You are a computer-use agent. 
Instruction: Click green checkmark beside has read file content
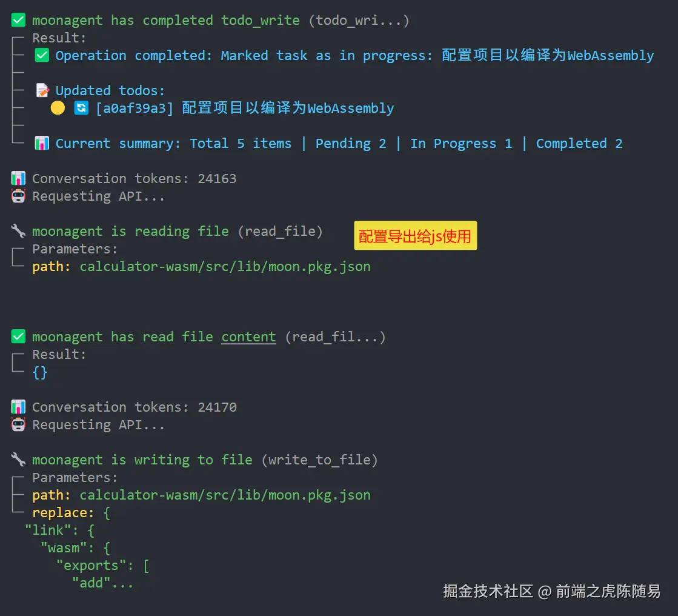pos(18,336)
